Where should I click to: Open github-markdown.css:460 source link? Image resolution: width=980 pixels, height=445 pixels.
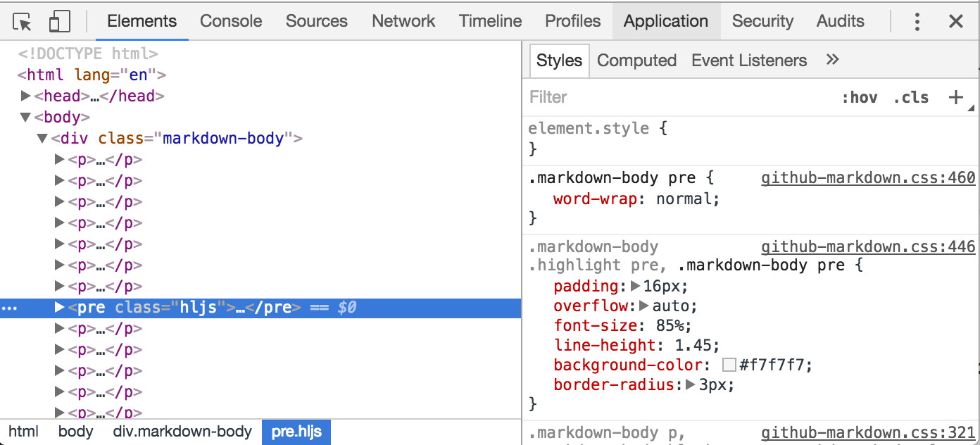pos(867,177)
